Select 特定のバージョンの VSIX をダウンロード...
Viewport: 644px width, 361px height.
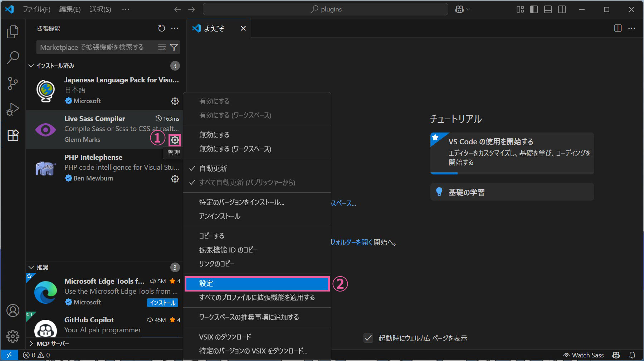click(x=257, y=351)
